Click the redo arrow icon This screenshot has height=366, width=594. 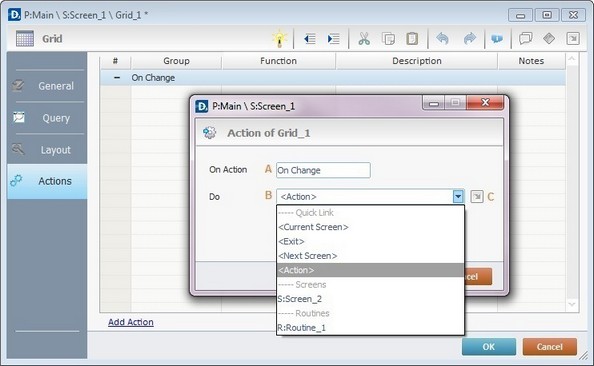point(469,39)
